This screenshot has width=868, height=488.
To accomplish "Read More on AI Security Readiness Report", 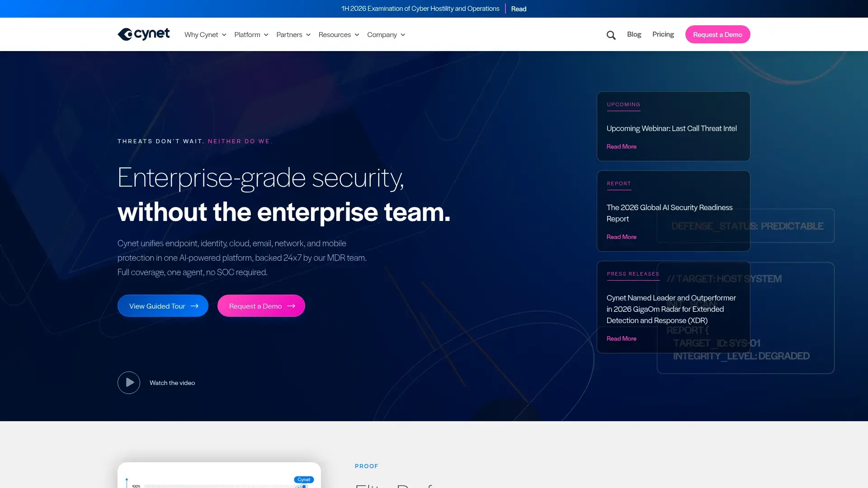I will pyautogui.click(x=621, y=237).
